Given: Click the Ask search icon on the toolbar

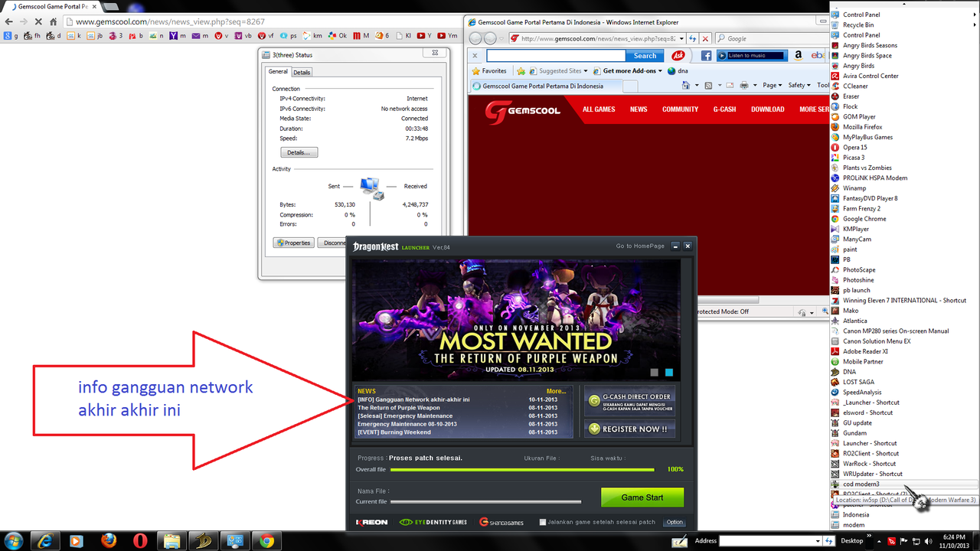Looking at the screenshot, I should click(x=678, y=56).
